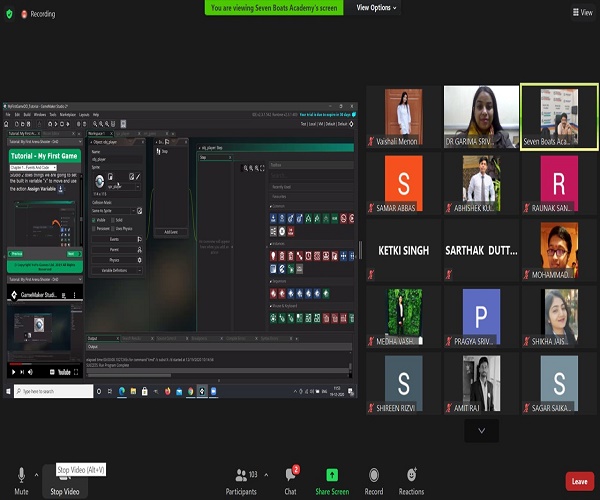The height and width of the screenshot is (500, 600).
Task: Seek on the YouTube progress bar
Action: (44, 364)
